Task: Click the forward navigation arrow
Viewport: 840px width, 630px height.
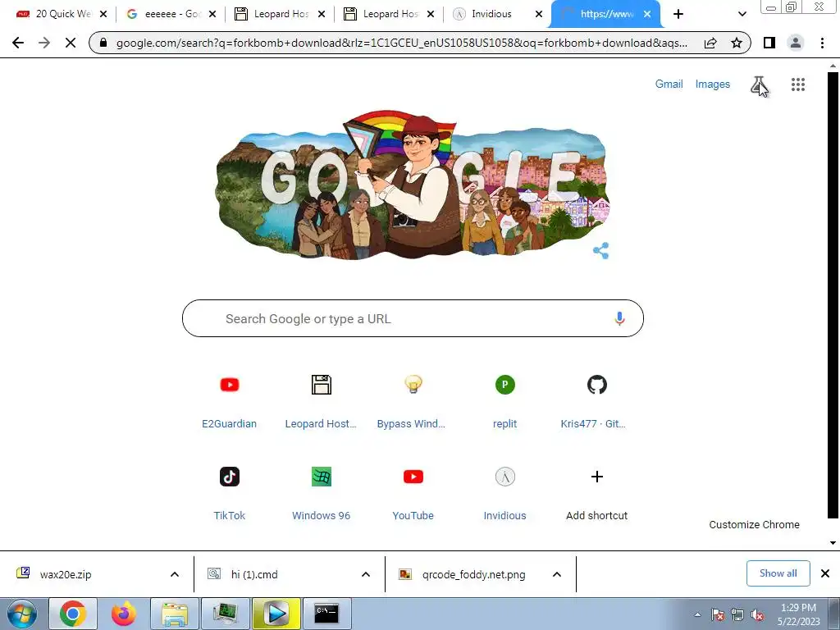Action: [x=44, y=43]
